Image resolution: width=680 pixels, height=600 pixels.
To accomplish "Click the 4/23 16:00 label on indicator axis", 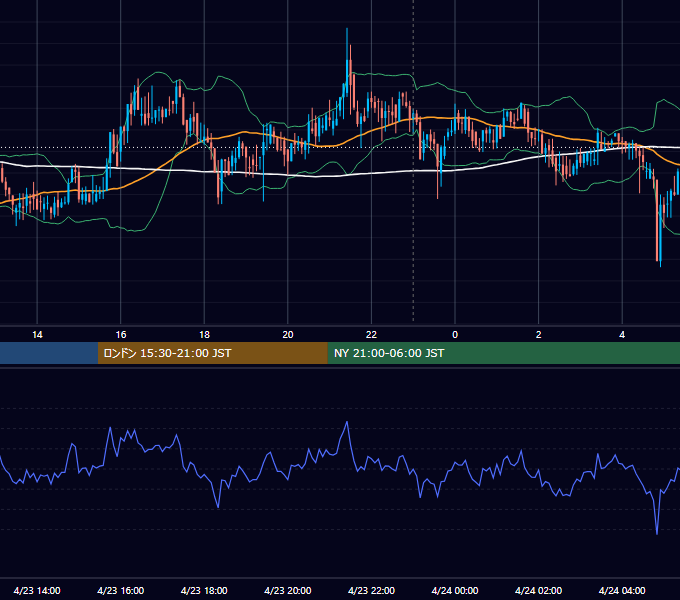I will point(121,590).
